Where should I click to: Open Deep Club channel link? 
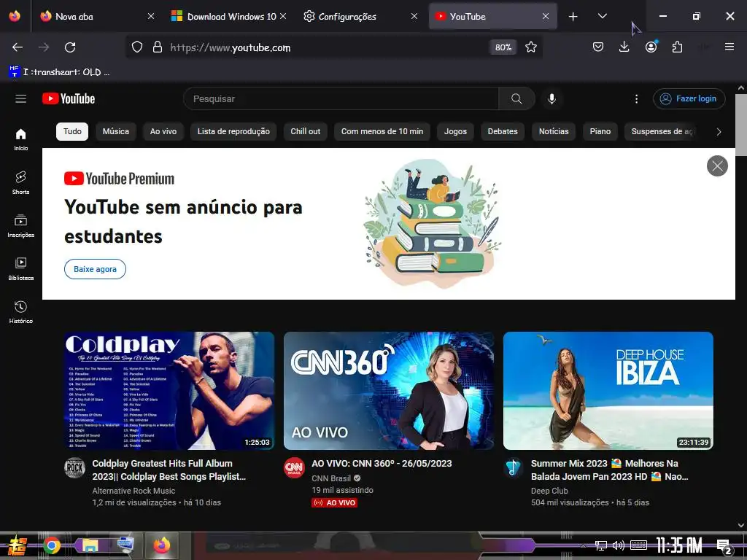click(x=549, y=491)
